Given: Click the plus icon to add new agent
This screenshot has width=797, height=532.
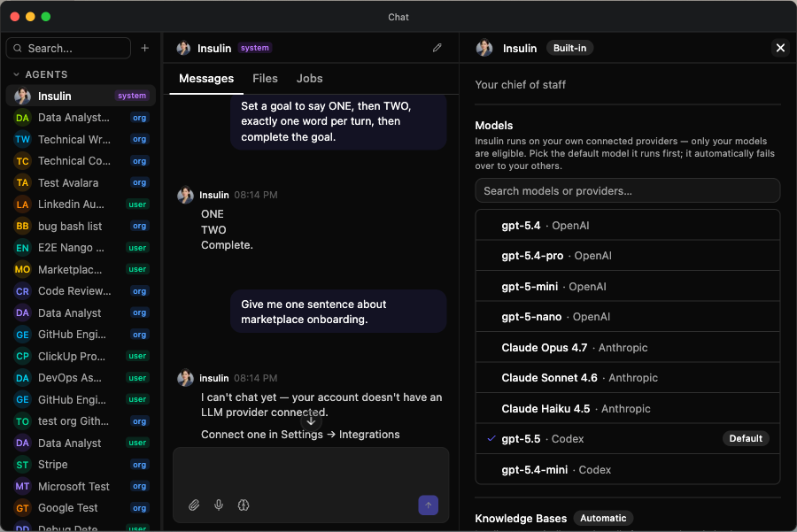Looking at the screenshot, I should point(145,48).
